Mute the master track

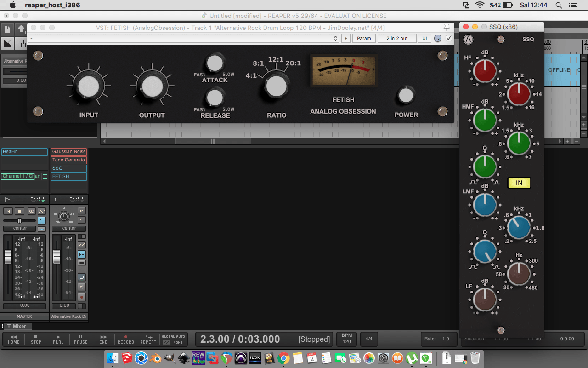tap(8, 211)
